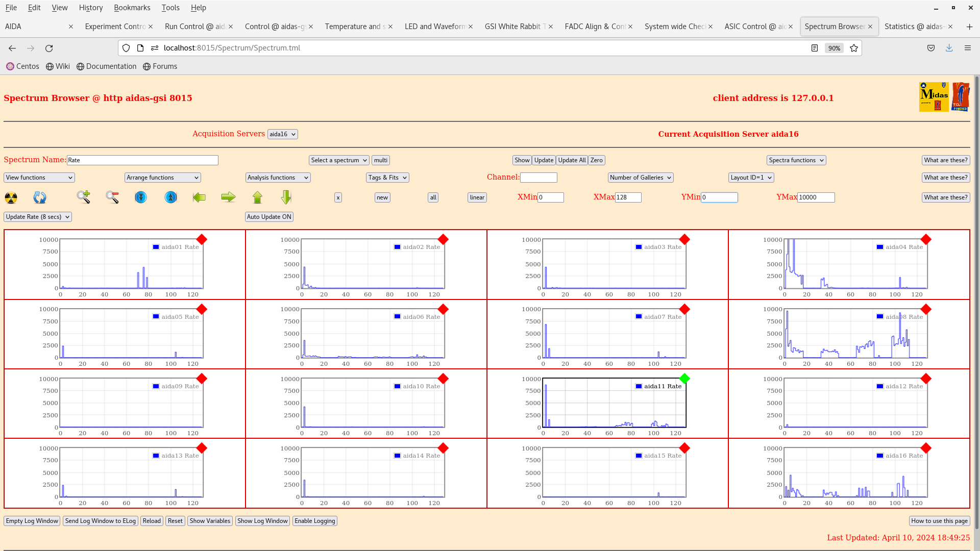This screenshot has height=551, width=980.
Task: Click the green down arrow icon
Action: pos(286,197)
